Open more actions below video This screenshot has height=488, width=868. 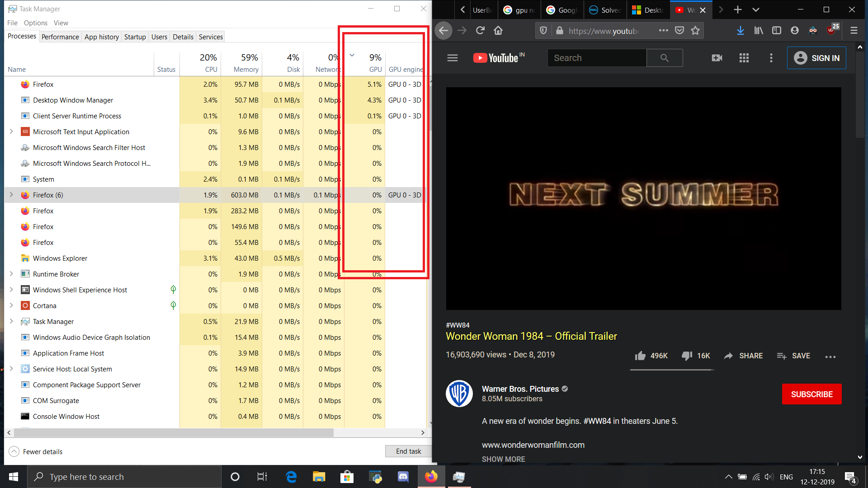coord(830,357)
